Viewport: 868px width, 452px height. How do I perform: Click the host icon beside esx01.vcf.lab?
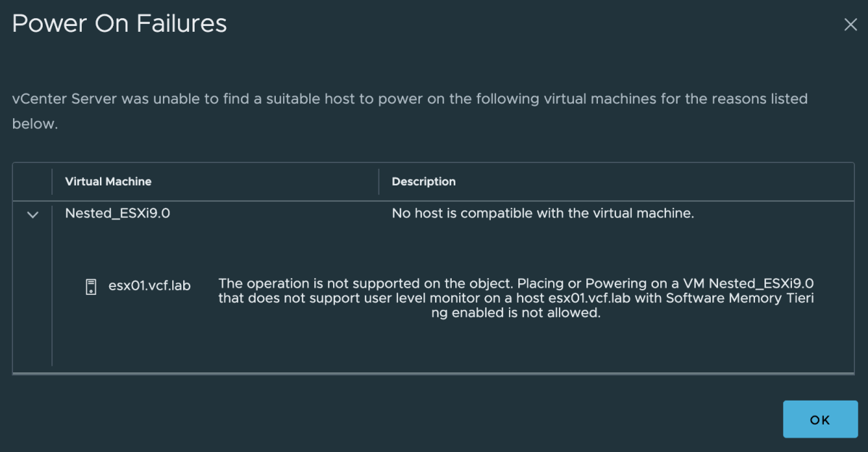pyautogui.click(x=91, y=286)
